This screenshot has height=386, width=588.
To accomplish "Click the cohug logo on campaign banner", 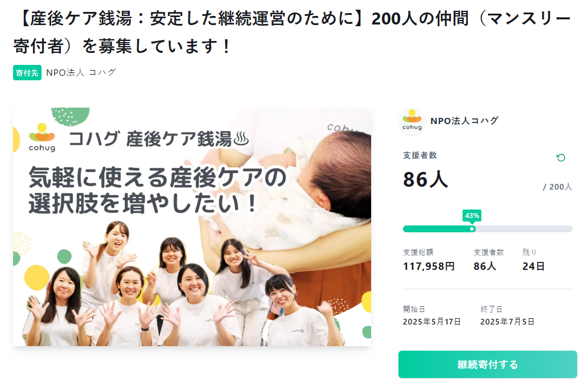I will pos(42,138).
